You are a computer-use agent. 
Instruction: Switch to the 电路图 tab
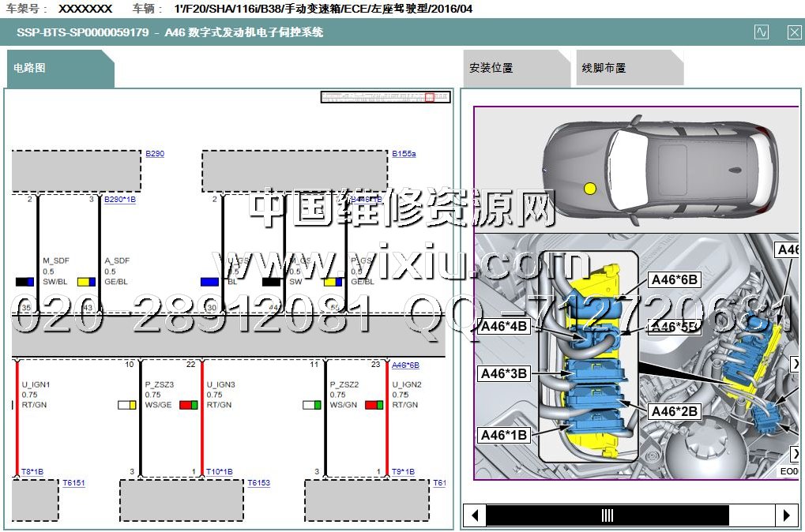click(x=30, y=68)
